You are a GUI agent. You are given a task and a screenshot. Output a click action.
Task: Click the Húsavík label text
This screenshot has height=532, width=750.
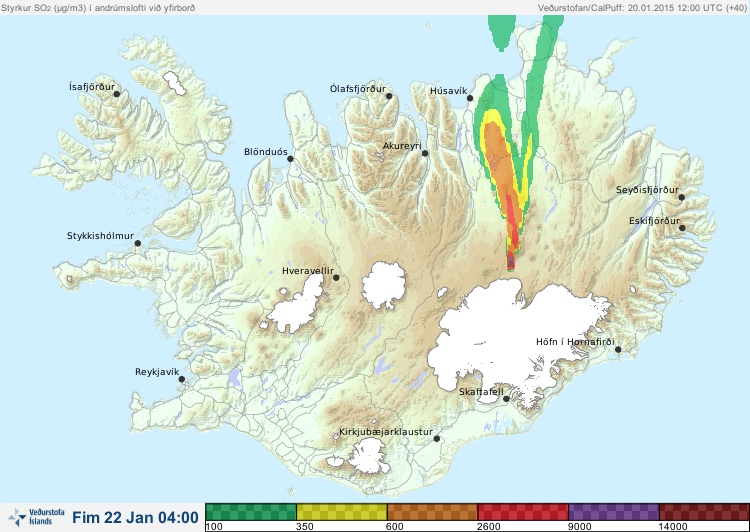(x=449, y=91)
